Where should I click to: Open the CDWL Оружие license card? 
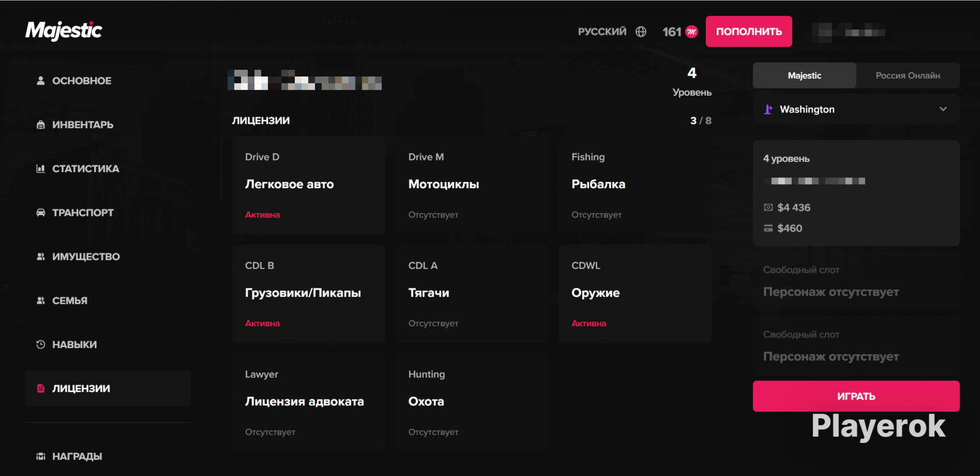point(635,294)
